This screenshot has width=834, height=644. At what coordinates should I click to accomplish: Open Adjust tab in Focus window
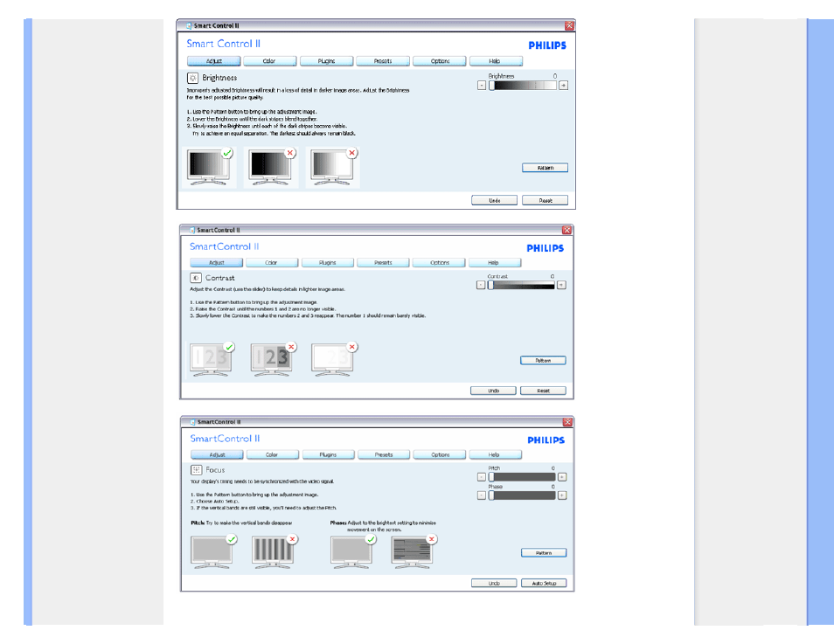[x=217, y=454]
